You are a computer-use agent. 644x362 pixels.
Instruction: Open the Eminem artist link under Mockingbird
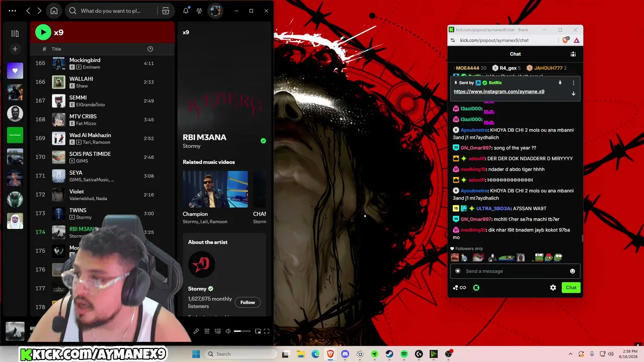point(91,67)
